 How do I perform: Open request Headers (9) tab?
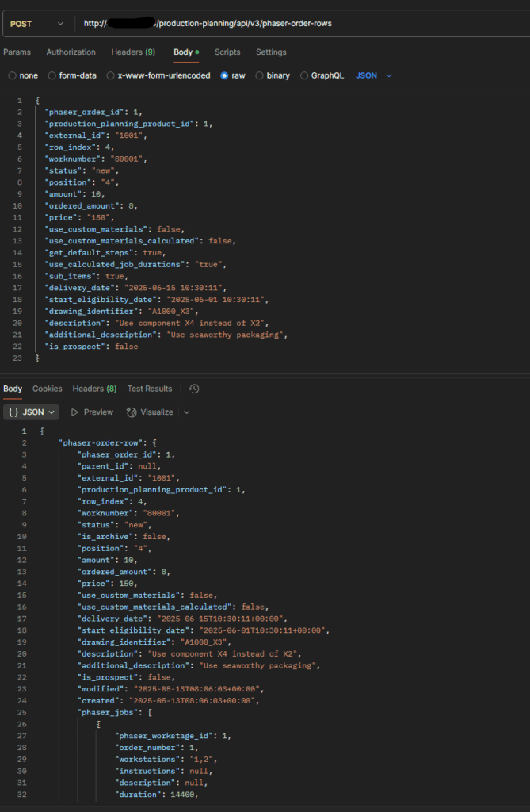tap(133, 52)
